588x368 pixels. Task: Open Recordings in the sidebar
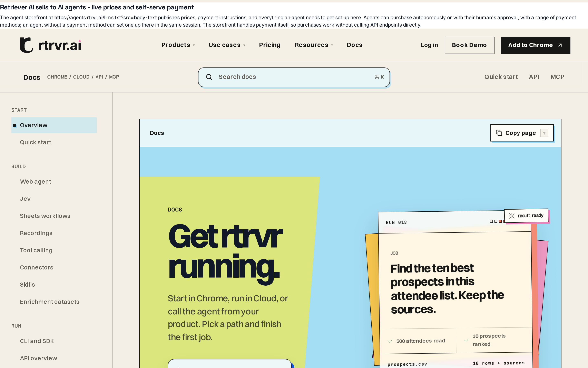coord(36,233)
